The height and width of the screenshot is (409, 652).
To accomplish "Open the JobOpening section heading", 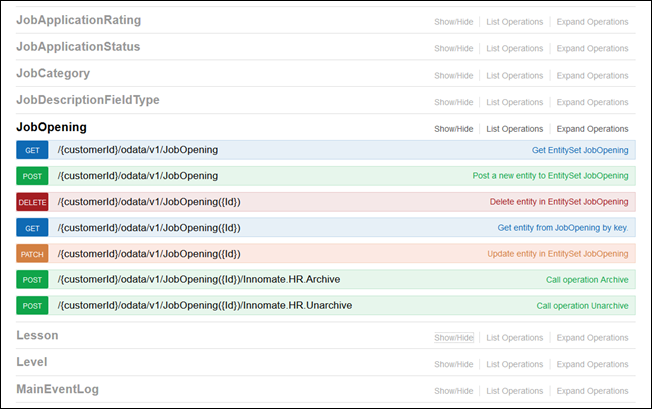I will pos(51,127).
